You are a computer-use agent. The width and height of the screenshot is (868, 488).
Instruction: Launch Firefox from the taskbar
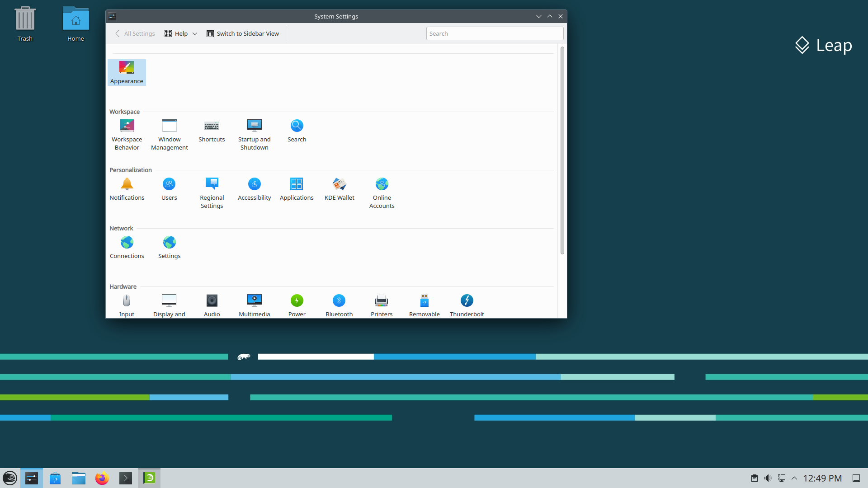[x=102, y=478]
